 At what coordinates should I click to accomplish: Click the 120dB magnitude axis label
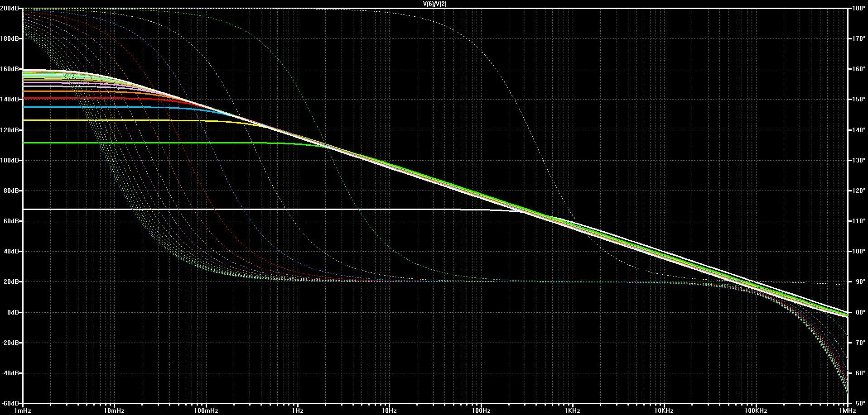point(10,130)
